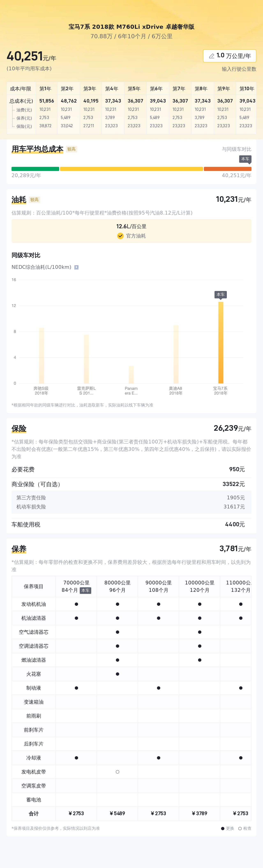The width and height of the screenshot is (263, 868).
Task: Click the 检查 hollow circle legend
Action: (x=240, y=829)
